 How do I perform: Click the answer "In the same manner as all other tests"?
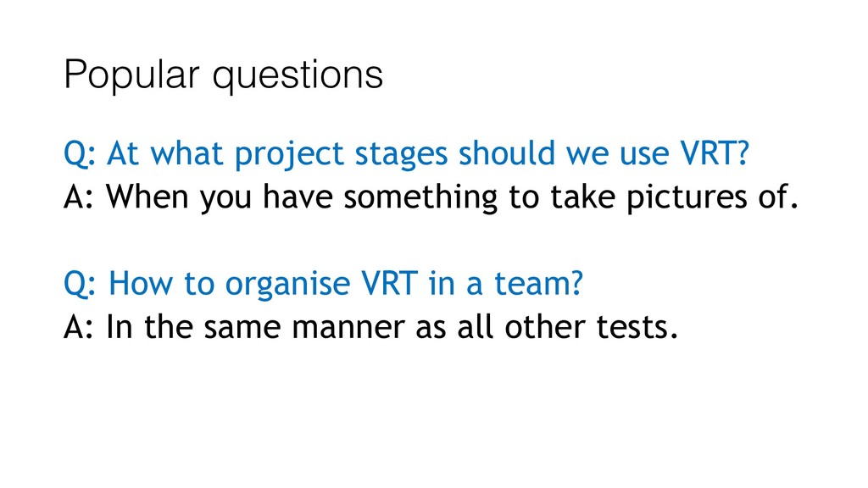click(x=371, y=327)
